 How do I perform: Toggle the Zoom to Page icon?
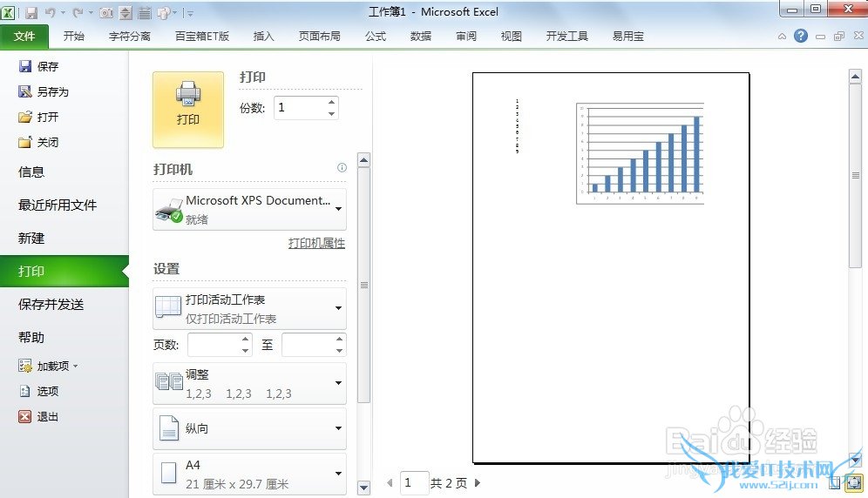tap(855, 482)
